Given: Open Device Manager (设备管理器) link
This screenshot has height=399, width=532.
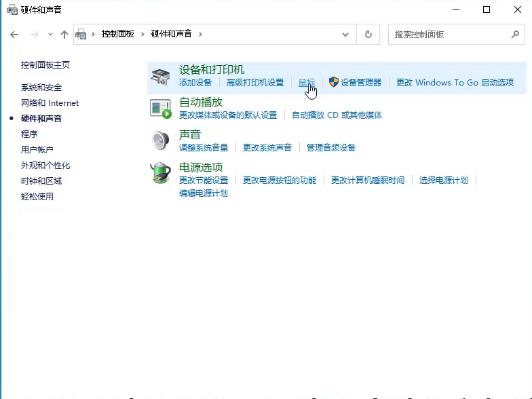Looking at the screenshot, I should (360, 83).
